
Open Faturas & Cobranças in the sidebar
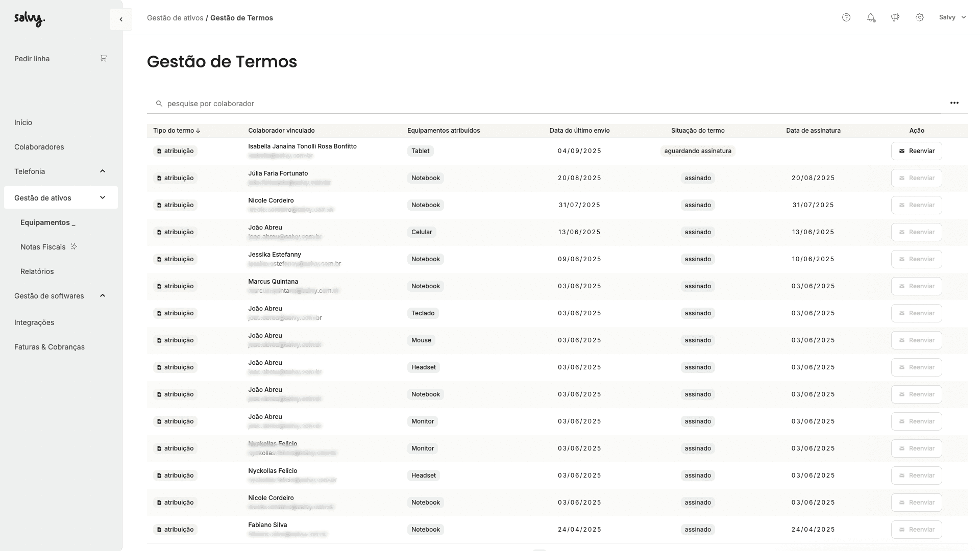(x=50, y=347)
